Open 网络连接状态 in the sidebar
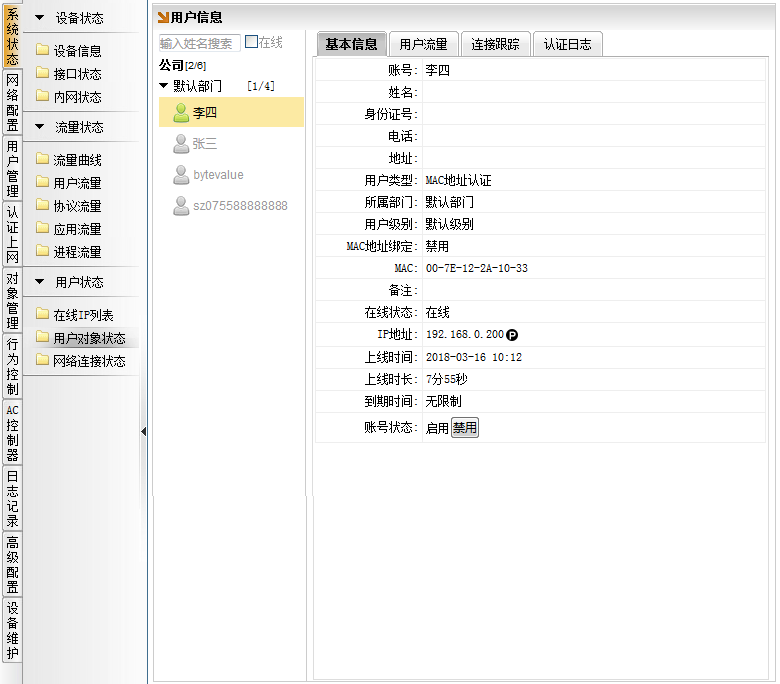This screenshot has width=780, height=684. pos(89,361)
